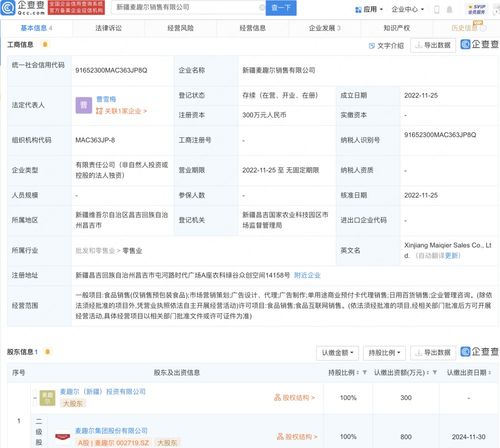
Task: Click the credit code 91652300MAC363JP8Q value
Action: [111, 70]
